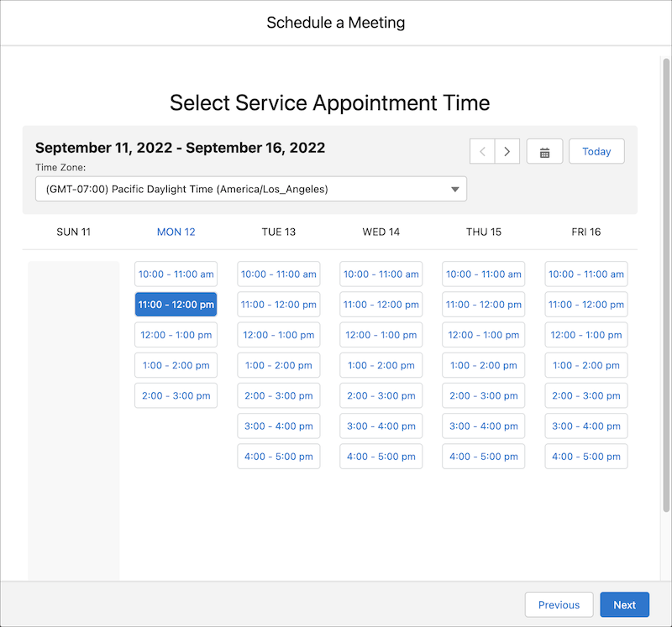This screenshot has height=627, width=672.
Task: Deselect the 11:00 - 12:00 pm Monday slot
Action: tap(176, 304)
